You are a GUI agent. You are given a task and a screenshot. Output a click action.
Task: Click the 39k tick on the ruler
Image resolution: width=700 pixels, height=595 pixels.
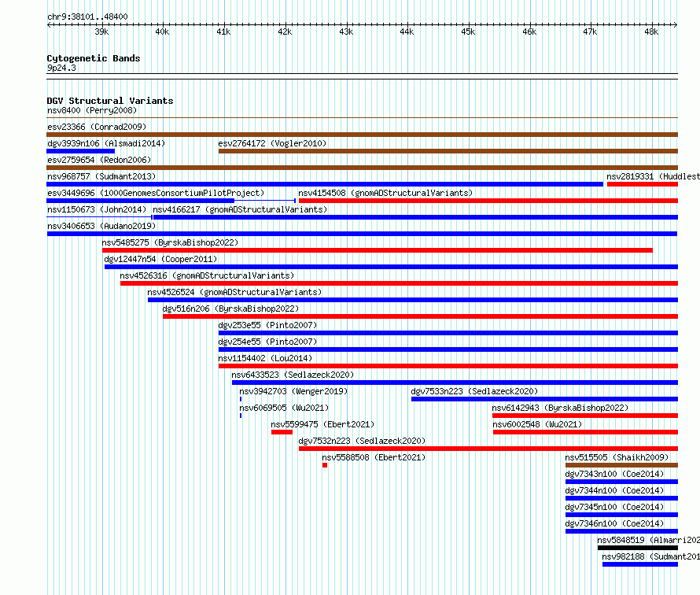[x=101, y=31]
